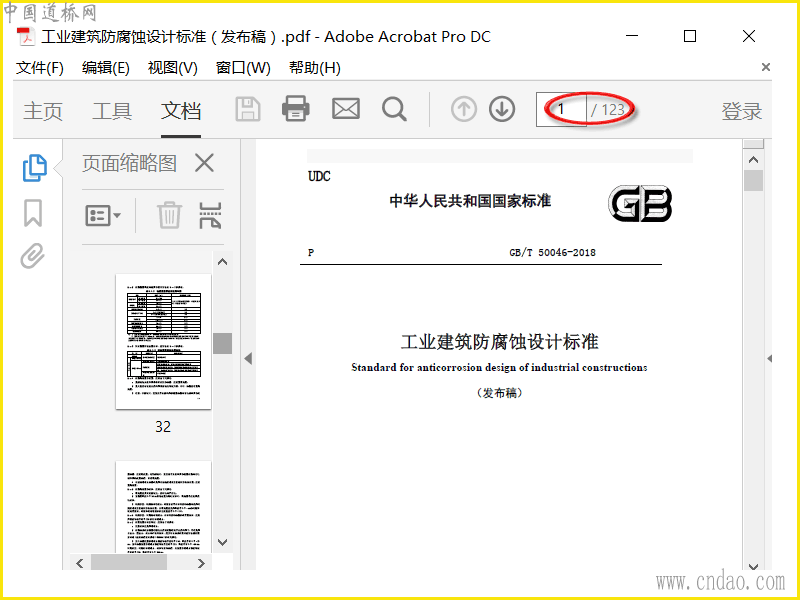Open the bookmarks sidebar panel
The height and width of the screenshot is (600, 800).
click(33, 213)
